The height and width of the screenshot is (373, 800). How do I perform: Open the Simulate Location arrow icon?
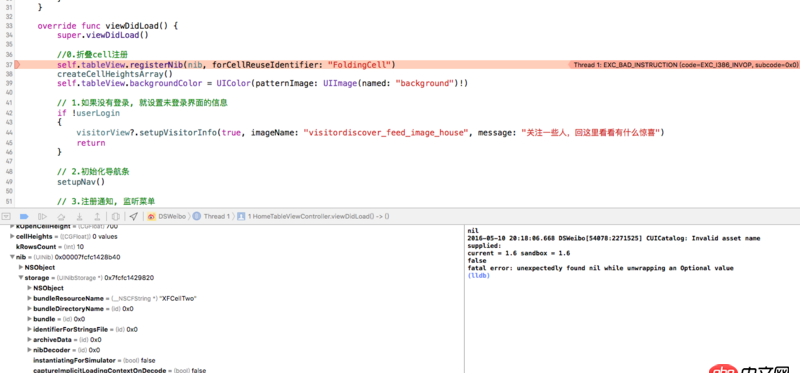click(x=133, y=216)
